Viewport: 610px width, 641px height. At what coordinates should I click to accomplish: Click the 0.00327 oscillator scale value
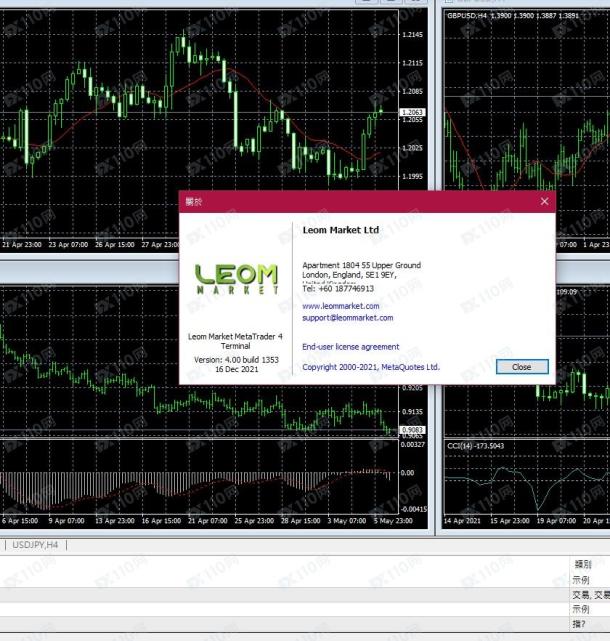[x=413, y=444]
